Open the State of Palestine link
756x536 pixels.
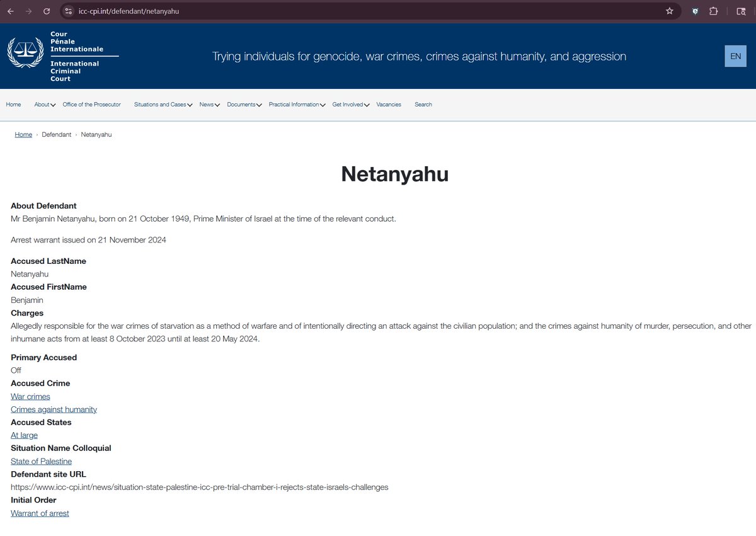coord(41,461)
